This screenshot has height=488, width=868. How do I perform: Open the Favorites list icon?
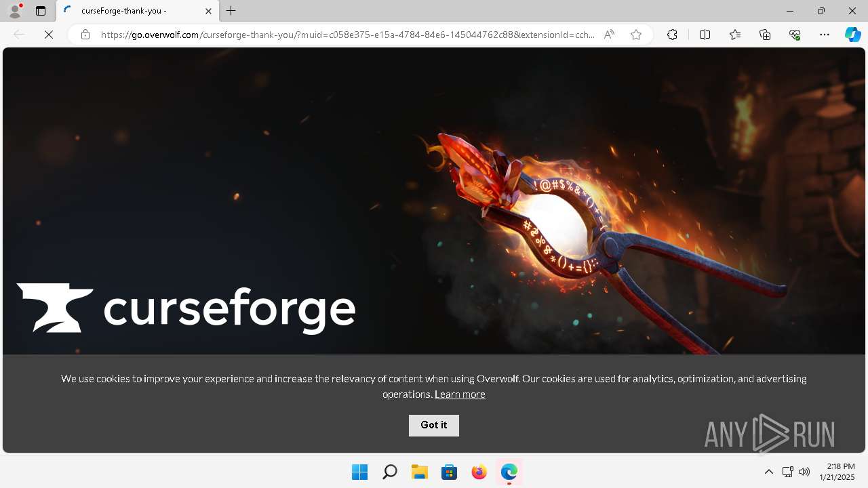735,35
